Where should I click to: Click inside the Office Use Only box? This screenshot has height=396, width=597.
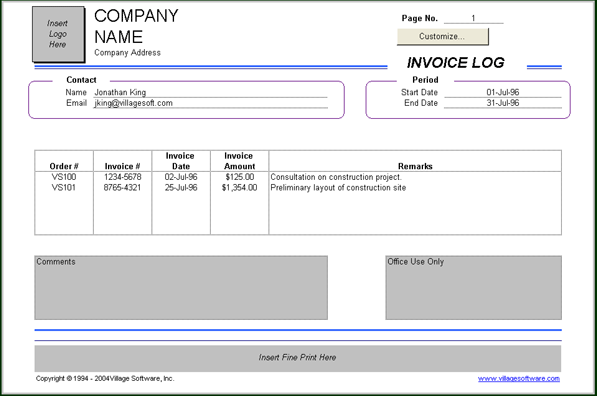point(474,288)
